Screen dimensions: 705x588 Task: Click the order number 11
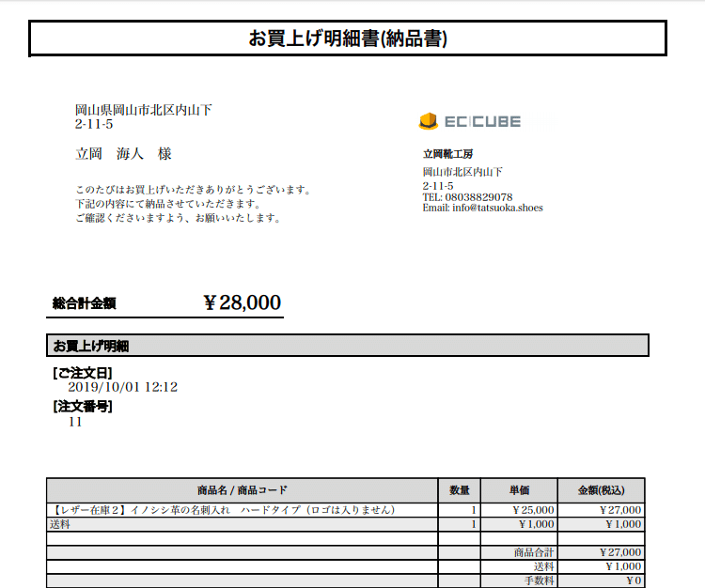[75, 423]
